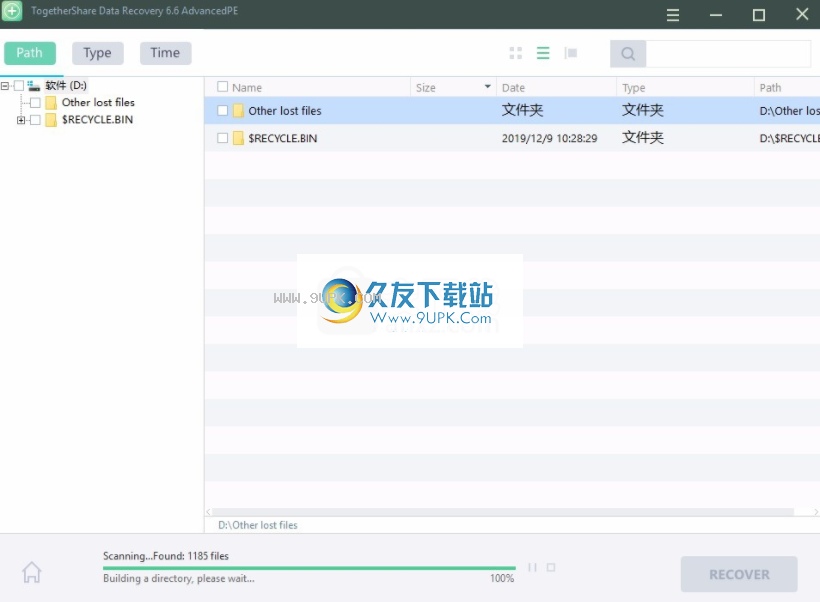The image size is (820, 602).
Task: Stop the scanning process
Action: tap(551, 567)
